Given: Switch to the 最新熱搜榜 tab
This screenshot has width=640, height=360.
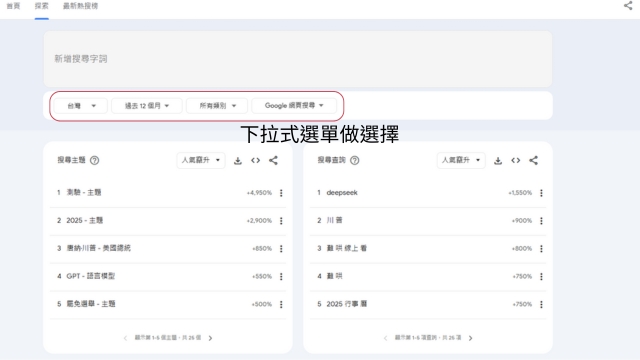Looking at the screenshot, I should pos(80,6).
